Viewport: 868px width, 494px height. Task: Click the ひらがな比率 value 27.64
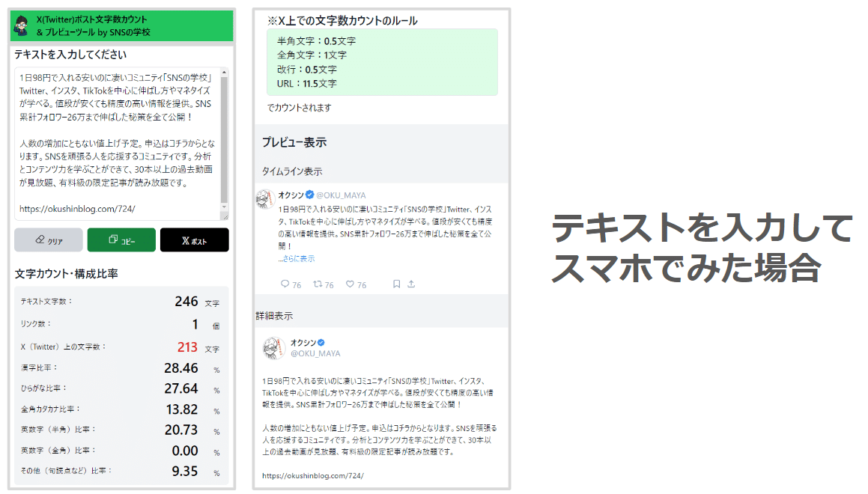click(181, 388)
